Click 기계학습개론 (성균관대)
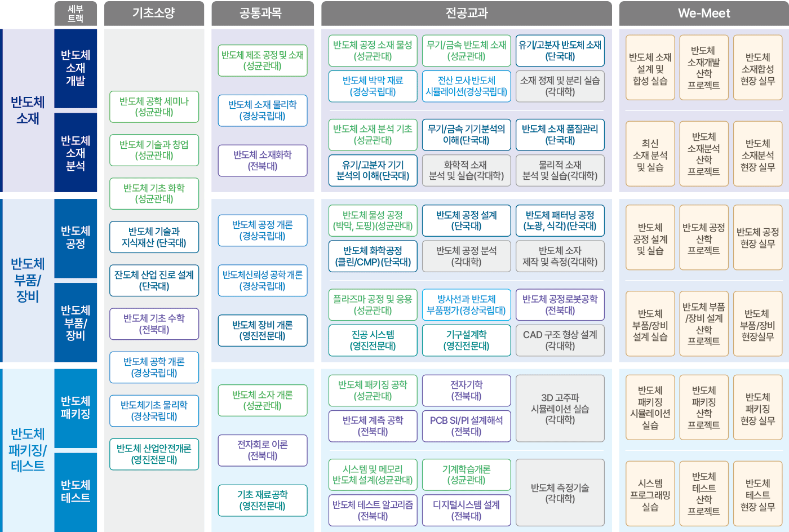 click(x=467, y=475)
